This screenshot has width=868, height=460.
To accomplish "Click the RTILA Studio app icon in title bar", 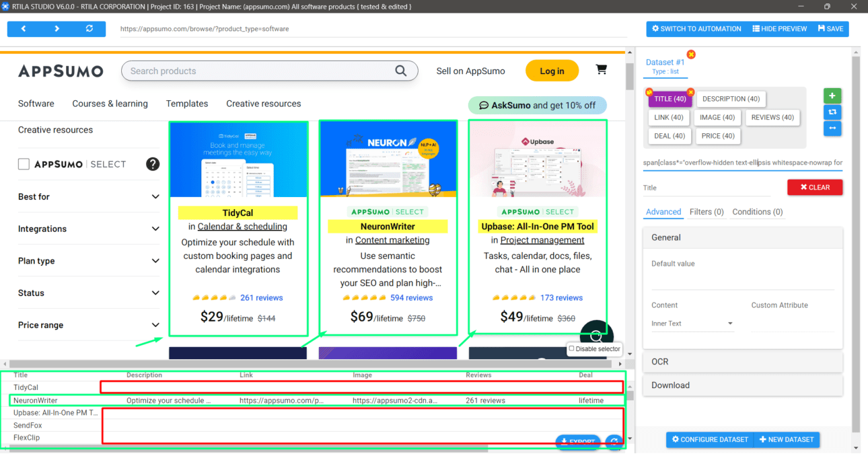I will pos(5,6).
